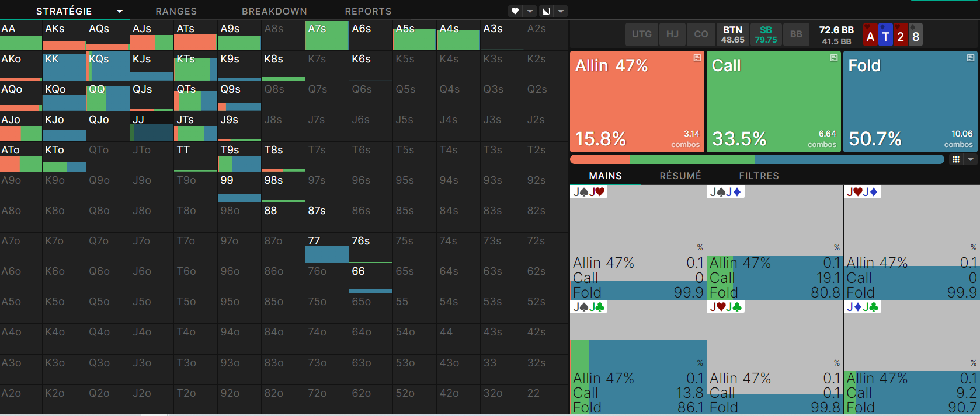Switch to the RANGES tab
Screen dimensions: 980x416
[x=176, y=11]
